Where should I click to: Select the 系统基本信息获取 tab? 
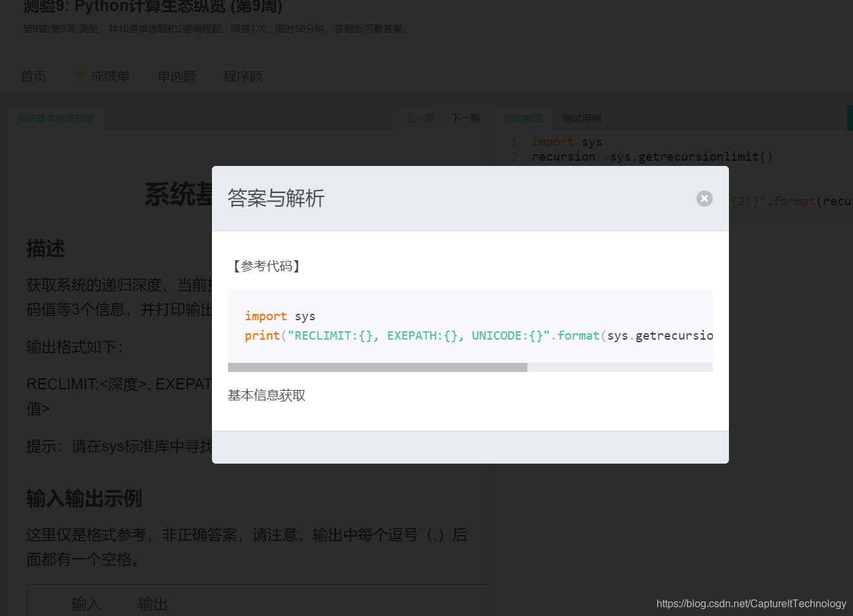click(56, 118)
